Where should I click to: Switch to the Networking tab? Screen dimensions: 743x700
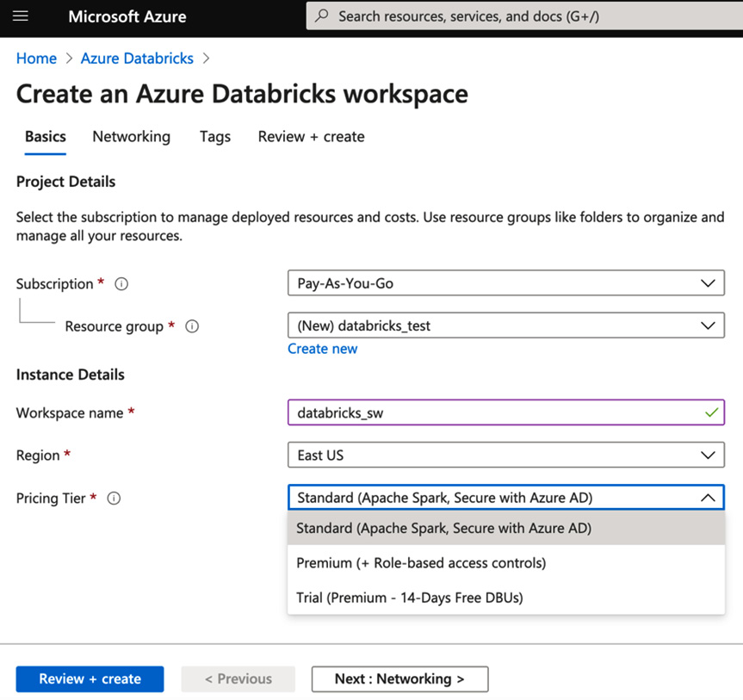click(x=131, y=137)
